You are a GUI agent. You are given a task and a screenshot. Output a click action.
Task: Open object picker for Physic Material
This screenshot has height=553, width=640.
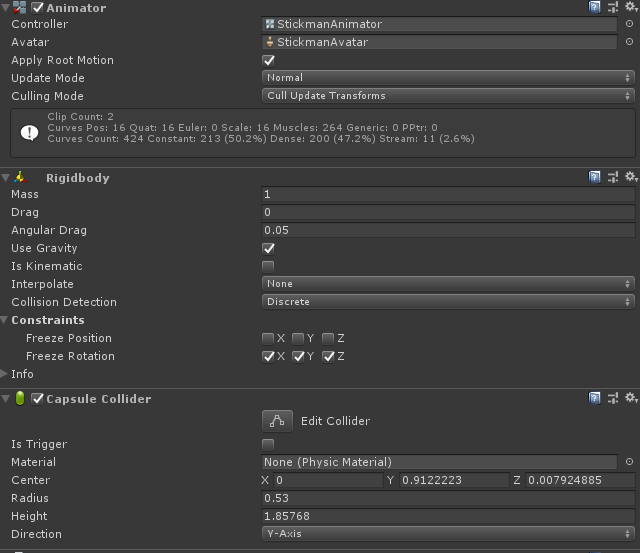click(629, 462)
